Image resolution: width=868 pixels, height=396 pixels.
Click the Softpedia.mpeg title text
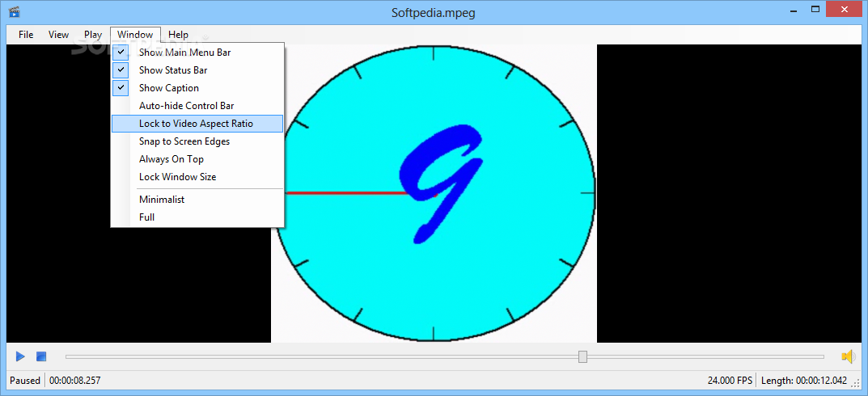[x=434, y=12]
